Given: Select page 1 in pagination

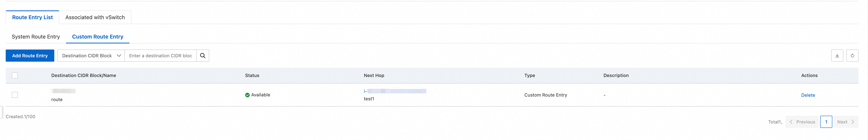Looking at the screenshot, I should click(826, 122).
